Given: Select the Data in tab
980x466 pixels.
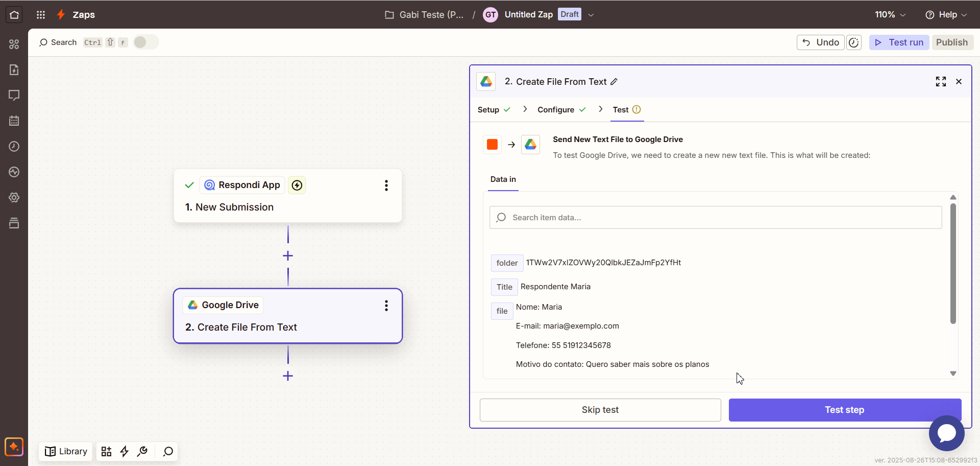Looking at the screenshot, I should coord(503,179).
